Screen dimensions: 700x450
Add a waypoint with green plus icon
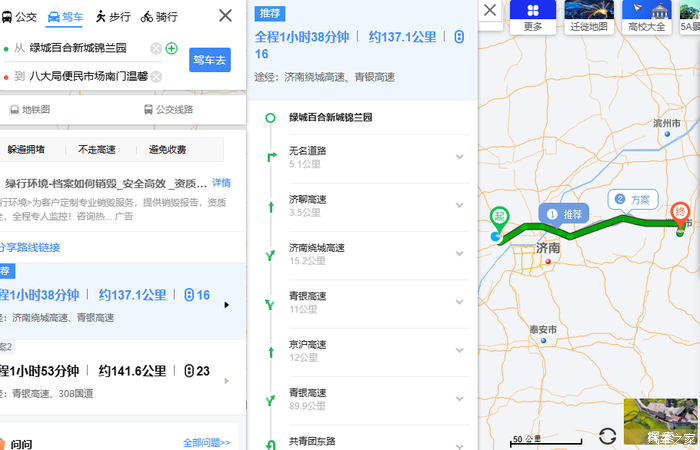click(171, 48)
